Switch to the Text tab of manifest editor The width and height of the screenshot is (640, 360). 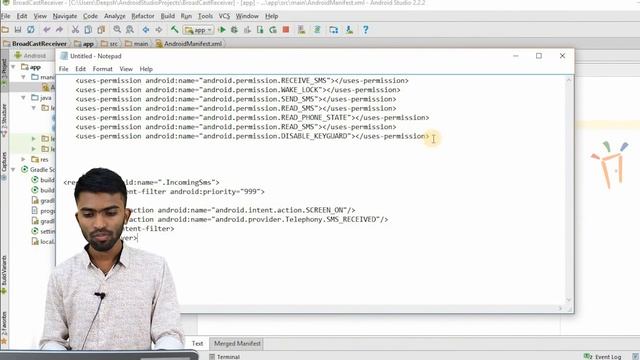(x=198, y=344)
